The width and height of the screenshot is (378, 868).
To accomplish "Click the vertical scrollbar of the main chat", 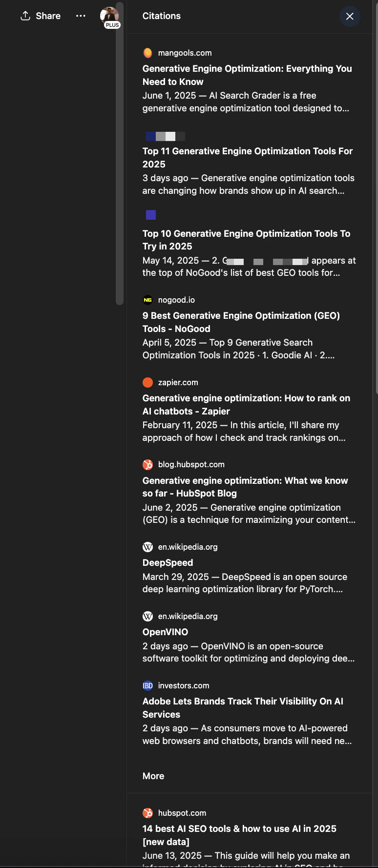I will [x=120, y=154].
